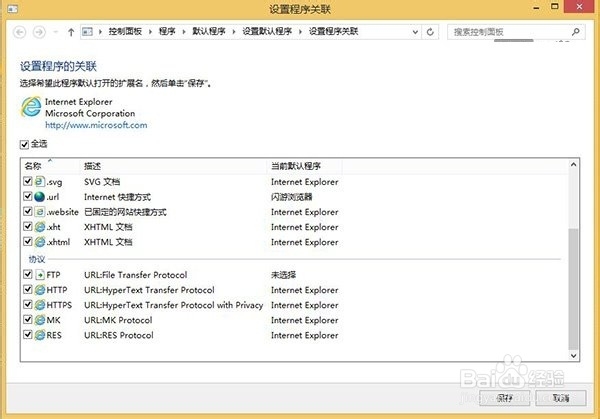Click the Internet Explorer logo icon
The height and width of the screenshot is (419, 600).
pyautogui.click(x=31, y=107)
